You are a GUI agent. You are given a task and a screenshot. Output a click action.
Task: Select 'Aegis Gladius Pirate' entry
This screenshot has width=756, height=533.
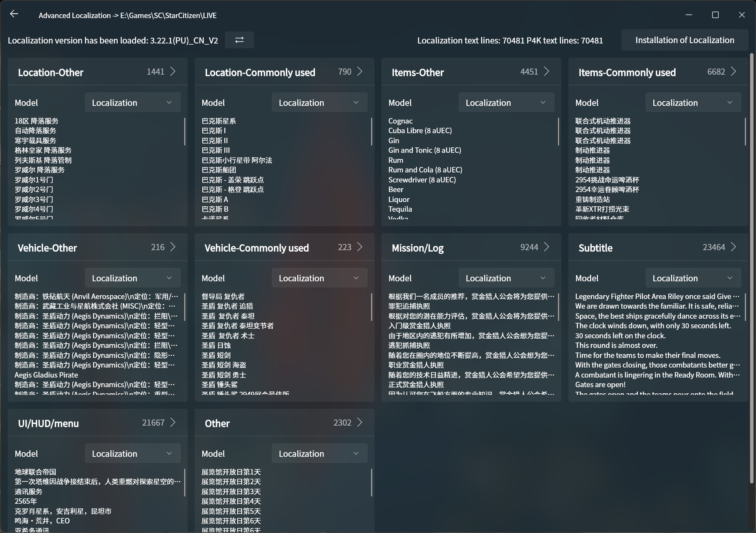pos(46,375)
